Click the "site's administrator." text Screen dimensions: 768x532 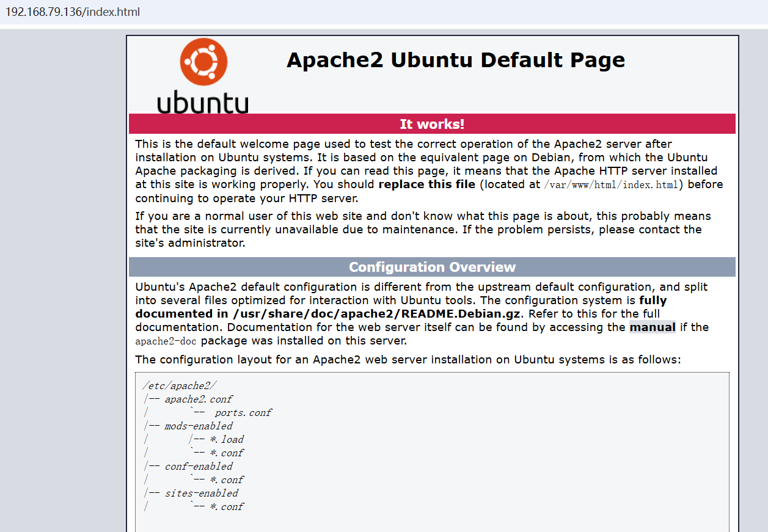190,243
